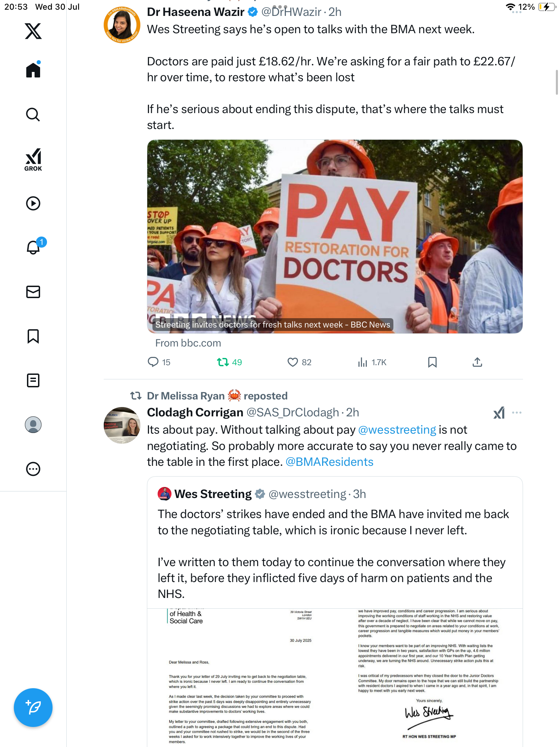560x747 pixels.
Task: Tap the X logo in sidebar
Action: (x=33, y=31)
